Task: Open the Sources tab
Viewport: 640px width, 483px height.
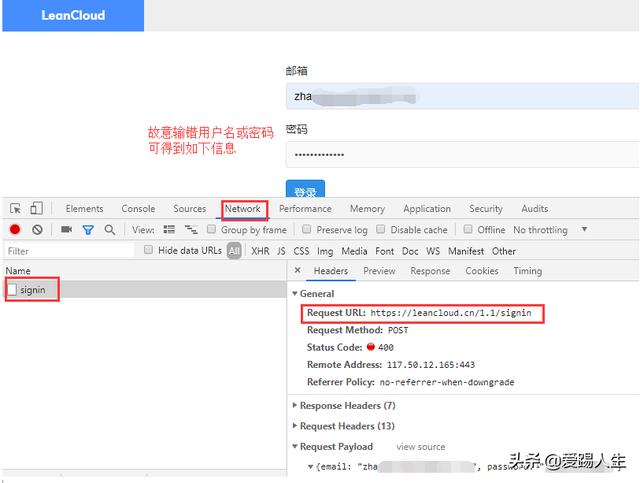Action: coord(189,209)
